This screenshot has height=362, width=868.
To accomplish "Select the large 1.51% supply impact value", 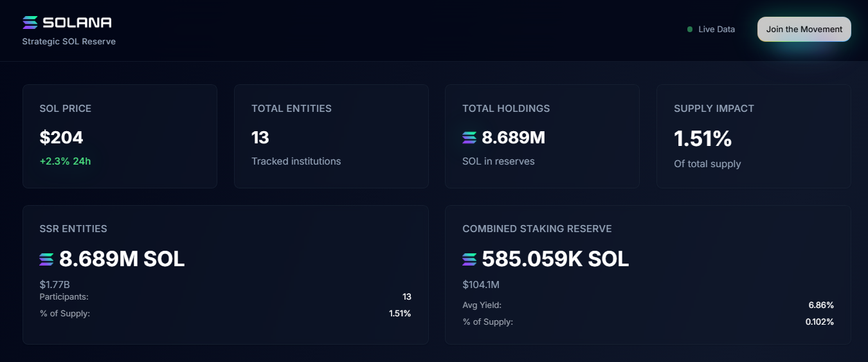I will pyautogui.click(x=703, y=138).
